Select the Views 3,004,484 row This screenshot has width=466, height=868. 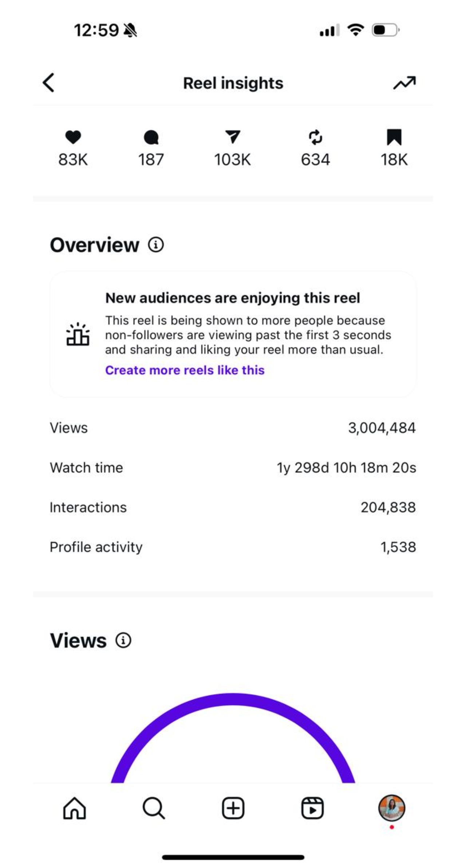point(233,428)
